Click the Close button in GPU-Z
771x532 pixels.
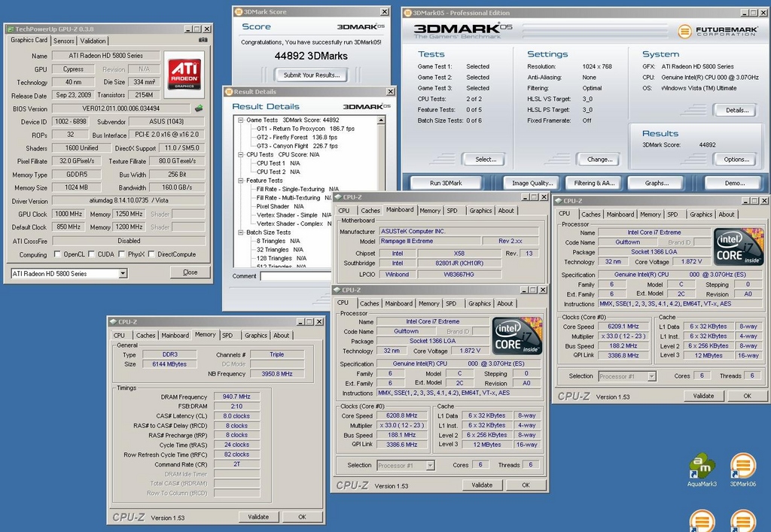point(190,272)
